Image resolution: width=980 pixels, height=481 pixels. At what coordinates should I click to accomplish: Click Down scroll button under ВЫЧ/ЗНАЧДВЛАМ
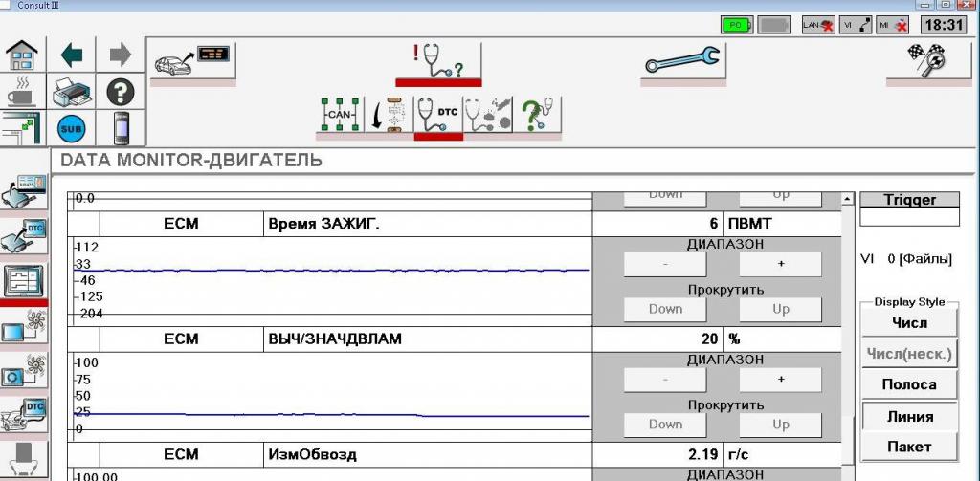665,425
